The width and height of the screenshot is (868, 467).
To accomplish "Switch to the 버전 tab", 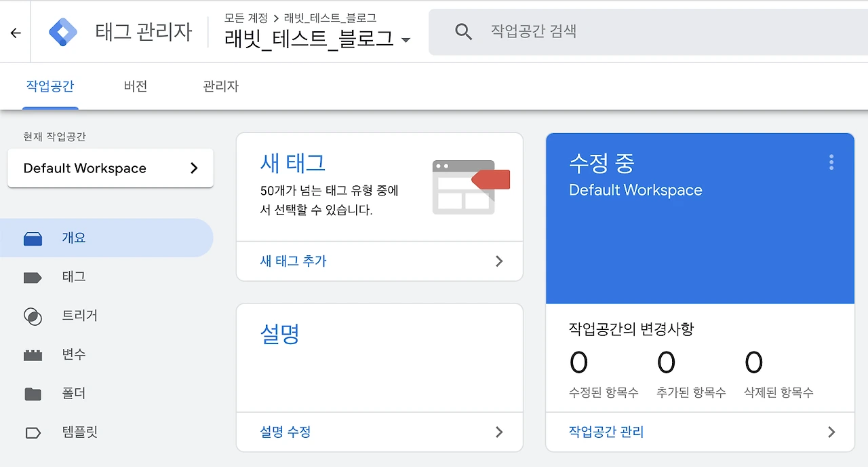I will pos(136,86).
